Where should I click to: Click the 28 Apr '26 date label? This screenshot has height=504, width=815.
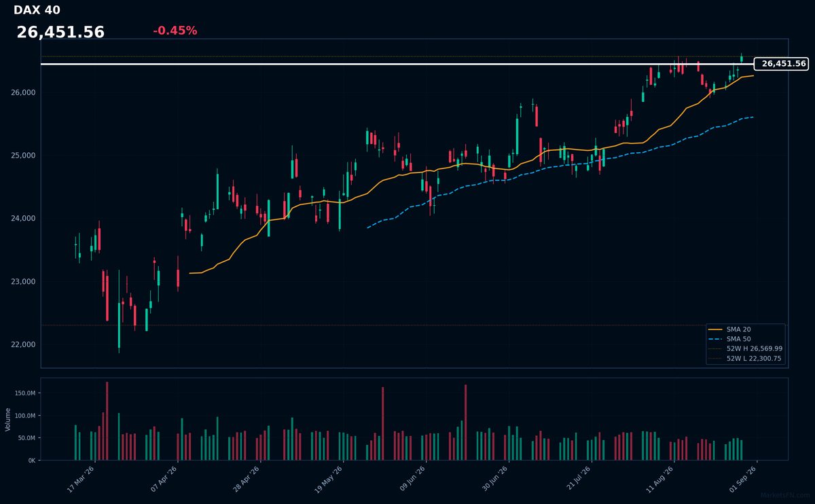point(247,479)
